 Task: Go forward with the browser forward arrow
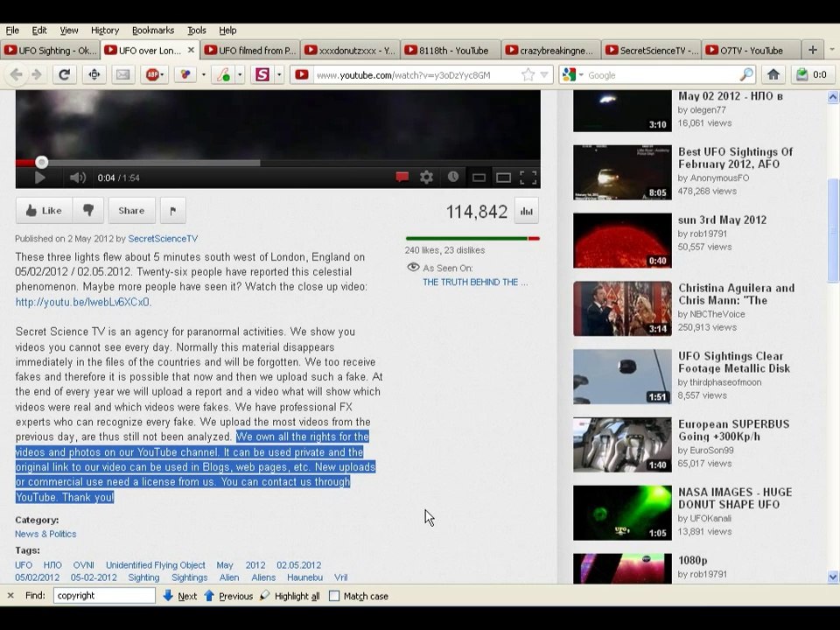pos(37,74)
